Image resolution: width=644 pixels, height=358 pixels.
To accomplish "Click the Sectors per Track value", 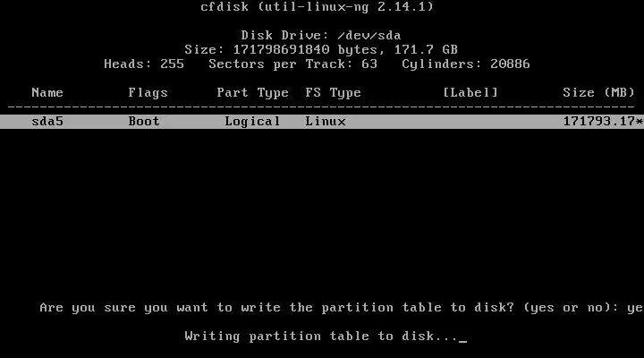I will coord(369,64).
